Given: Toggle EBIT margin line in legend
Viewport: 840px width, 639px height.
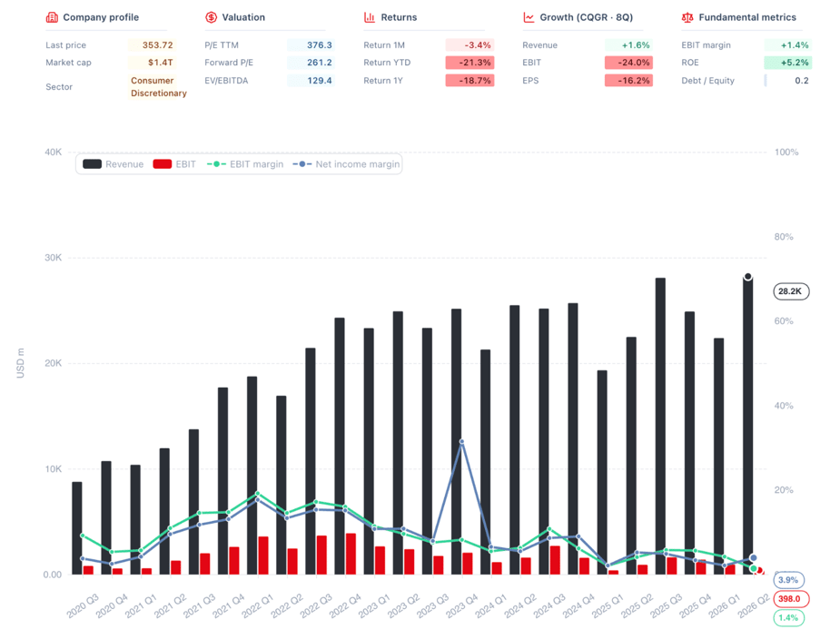Looking at the screenshot, I should tap(245, 164).
